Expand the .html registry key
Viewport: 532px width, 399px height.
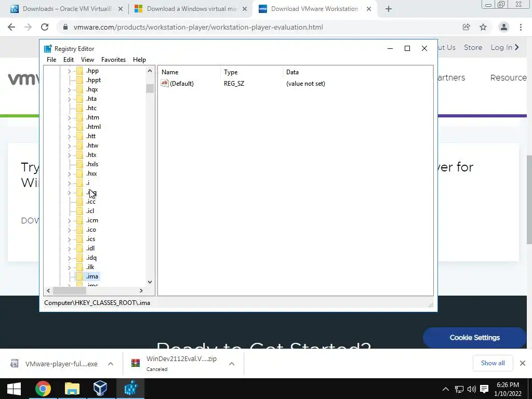point(69,127)
